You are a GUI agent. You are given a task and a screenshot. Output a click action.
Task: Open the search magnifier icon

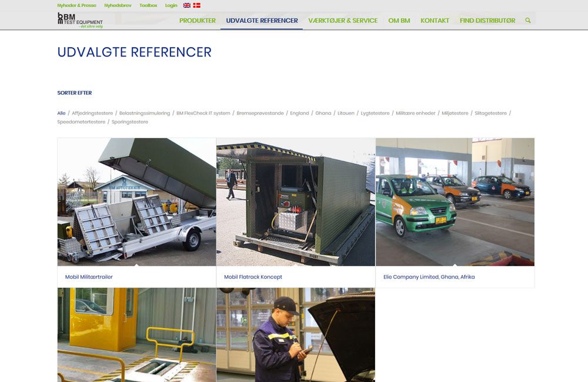(x=527, y=19)
